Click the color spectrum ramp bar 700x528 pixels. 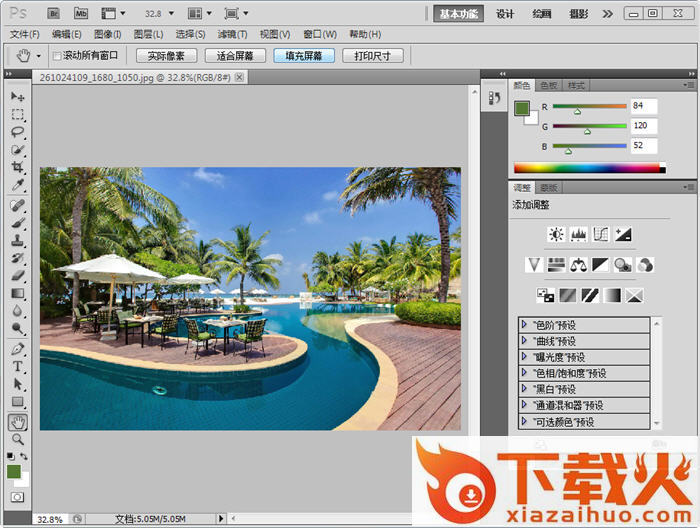point(586,168)
